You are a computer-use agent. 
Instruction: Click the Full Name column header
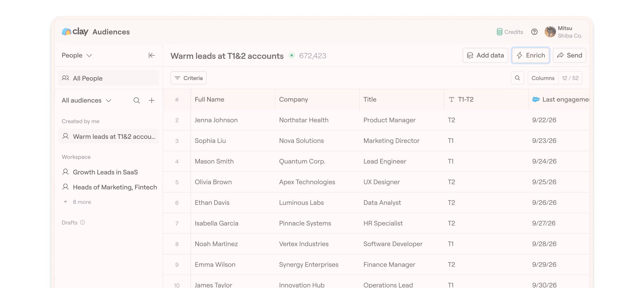[x=233, y=100]
